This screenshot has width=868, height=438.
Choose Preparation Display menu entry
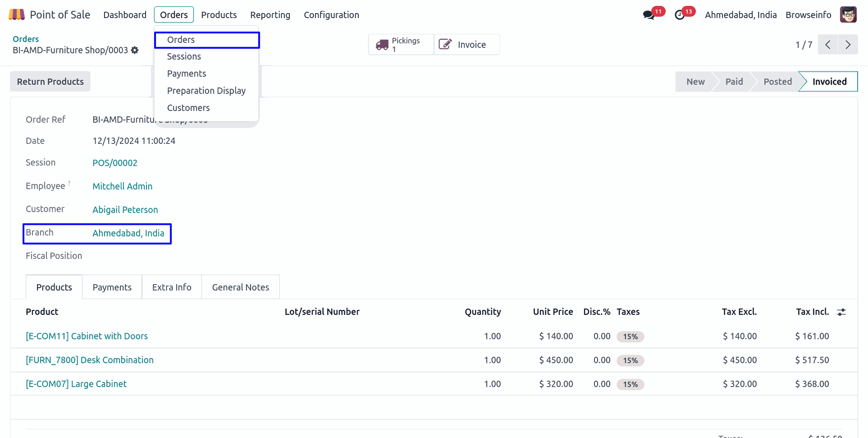[x=206, y=91]
